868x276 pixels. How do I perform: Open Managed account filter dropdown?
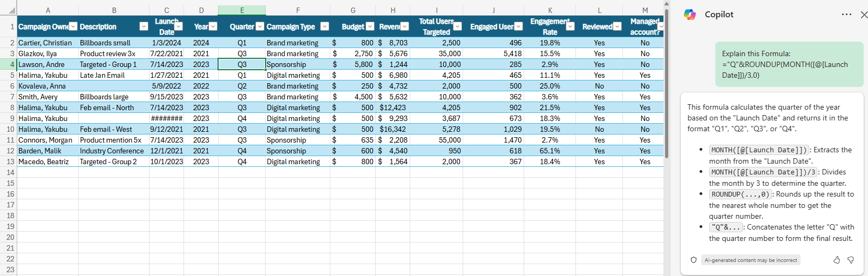pyautogui.click(x=661, y=26)
